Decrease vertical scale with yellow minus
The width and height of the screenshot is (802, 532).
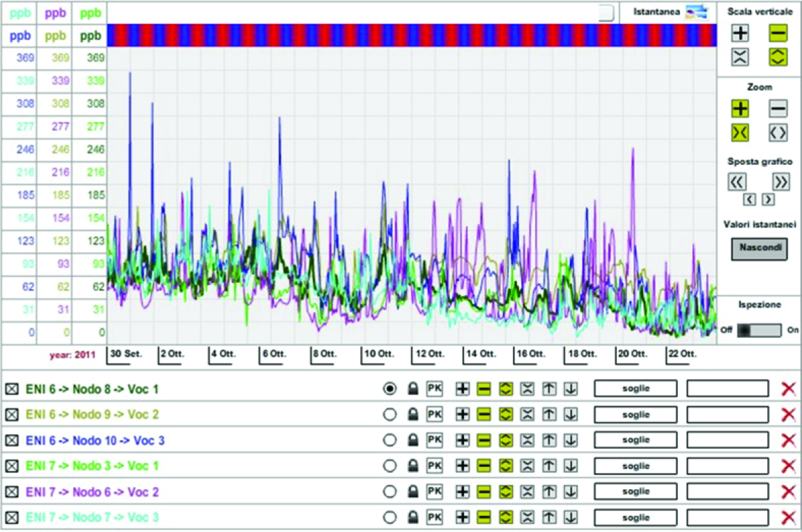(778, 33)
